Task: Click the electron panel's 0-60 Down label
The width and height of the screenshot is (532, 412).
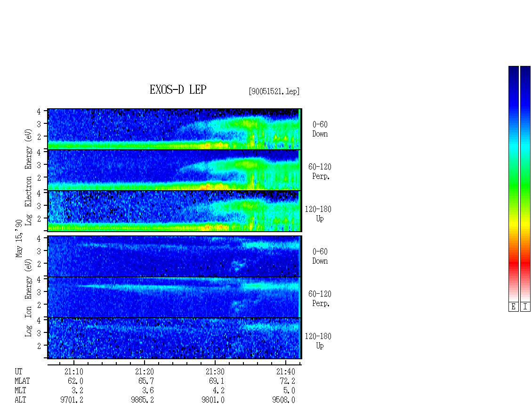Action: pos(320,129)
